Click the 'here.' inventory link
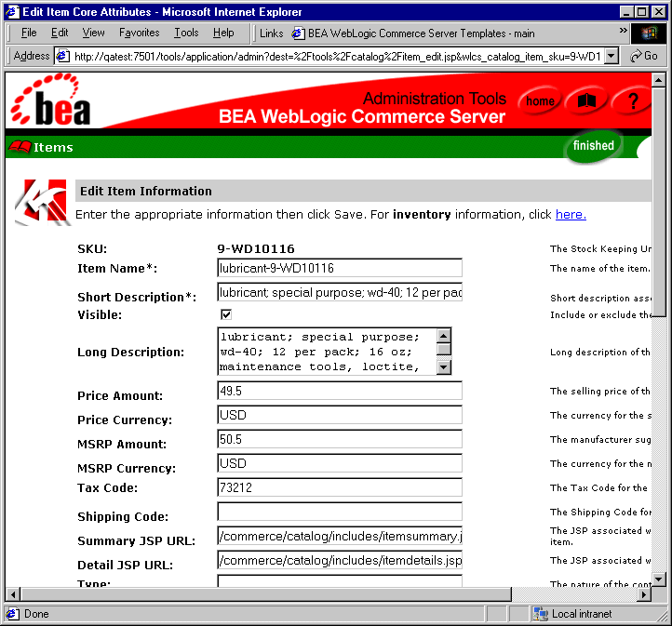Viewport: 672px width, 626px height. pyautogui.click(x=571, y=214)
